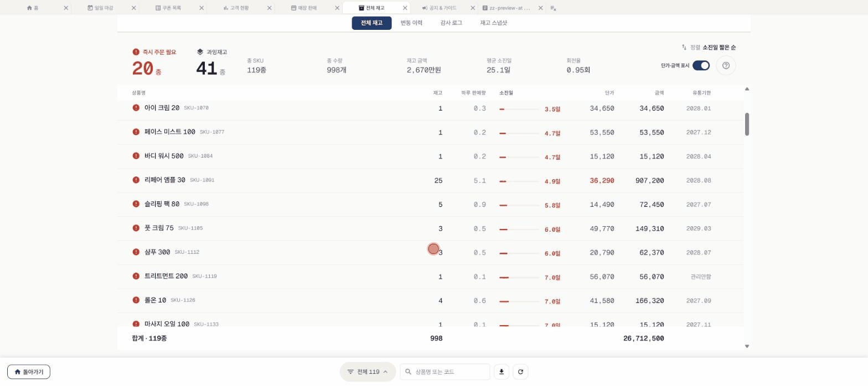
Task: Open the help question-mark icon
Action: 726,65
